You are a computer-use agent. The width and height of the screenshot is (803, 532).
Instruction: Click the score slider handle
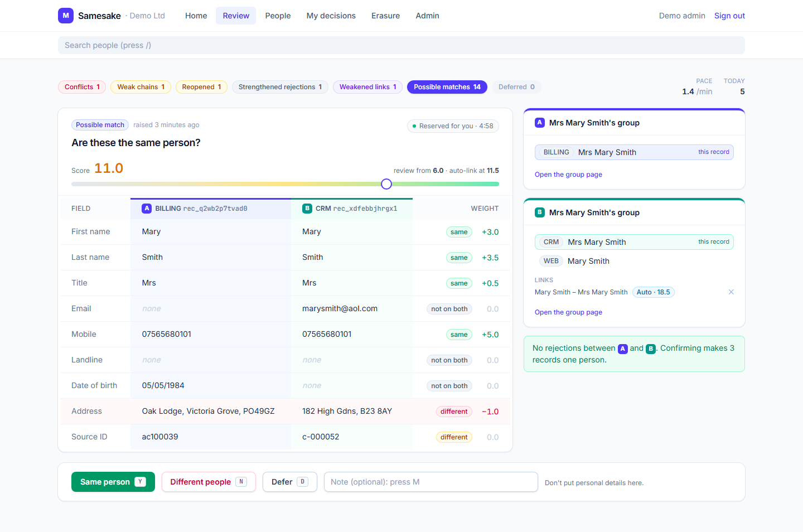pos(386,184)
